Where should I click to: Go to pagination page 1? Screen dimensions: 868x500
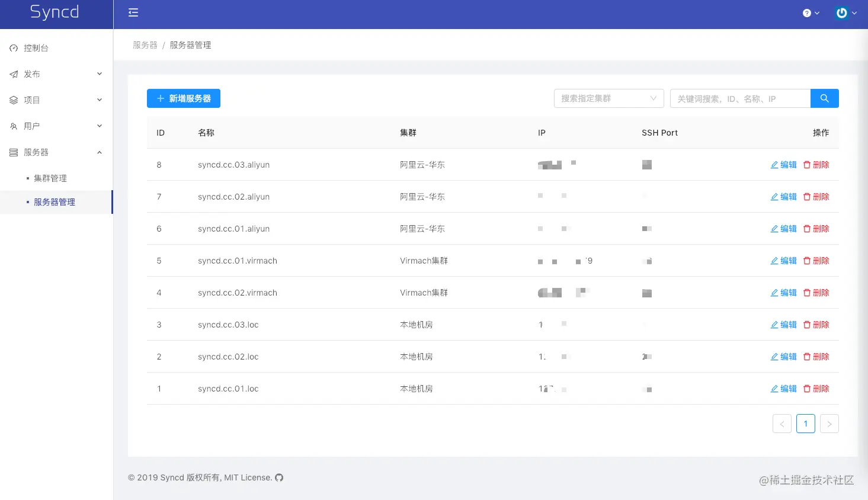(806, 424)
